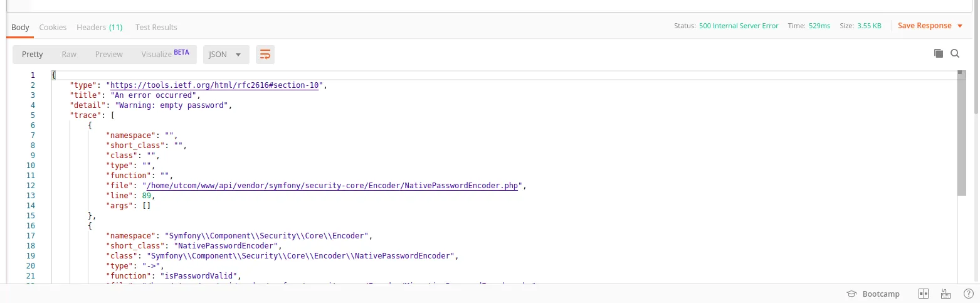980x303 pixels.
Task: Open the Test Results tab
Action: click(x=156, y=28)
